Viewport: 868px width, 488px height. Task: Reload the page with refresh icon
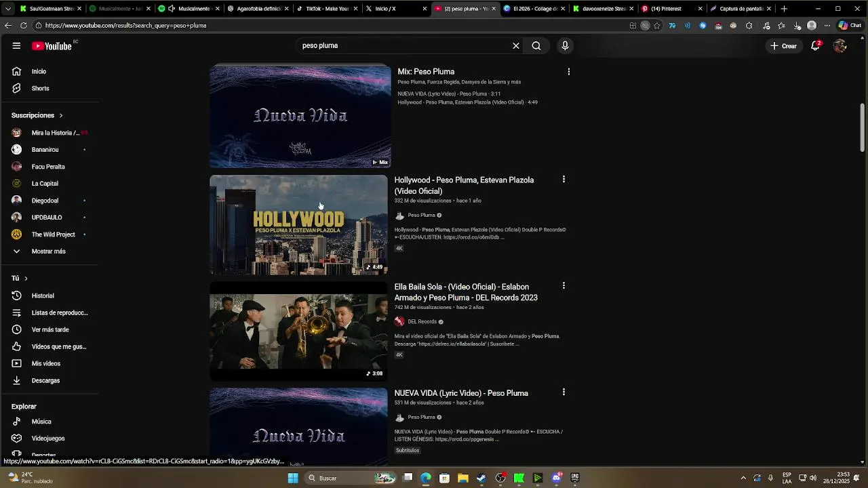[24, 26]
